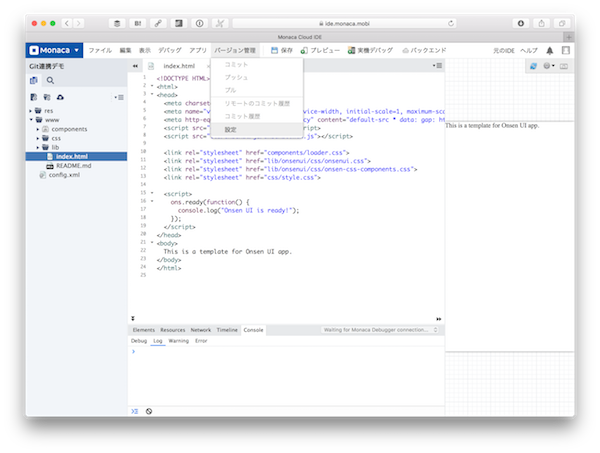Choose コミット from the dropdown menu

pyautogui.click(x=257, y=65)
